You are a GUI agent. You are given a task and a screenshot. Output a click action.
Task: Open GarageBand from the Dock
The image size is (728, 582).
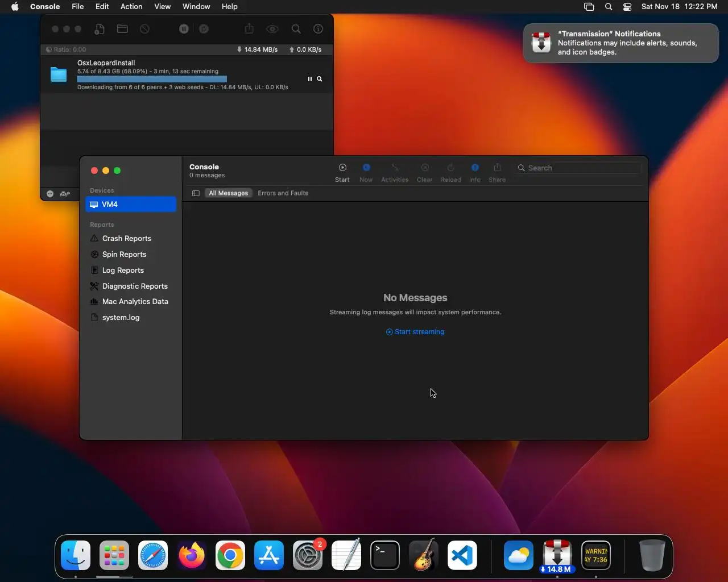424,555
